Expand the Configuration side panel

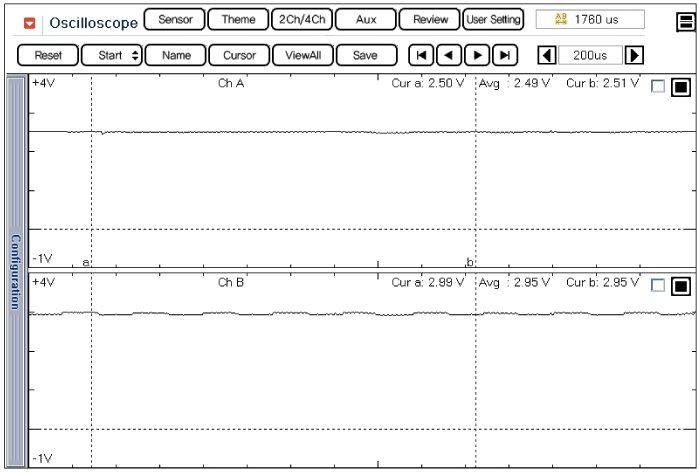15,270
